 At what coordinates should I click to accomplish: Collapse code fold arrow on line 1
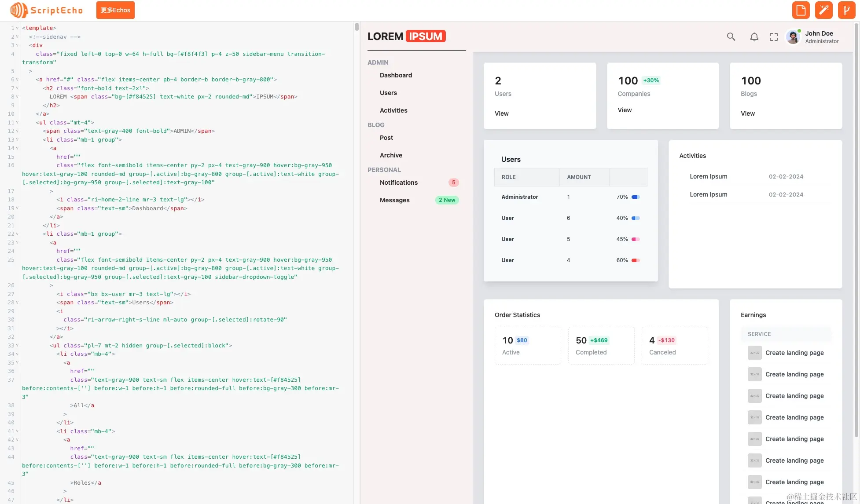click(x=17, y=28)
